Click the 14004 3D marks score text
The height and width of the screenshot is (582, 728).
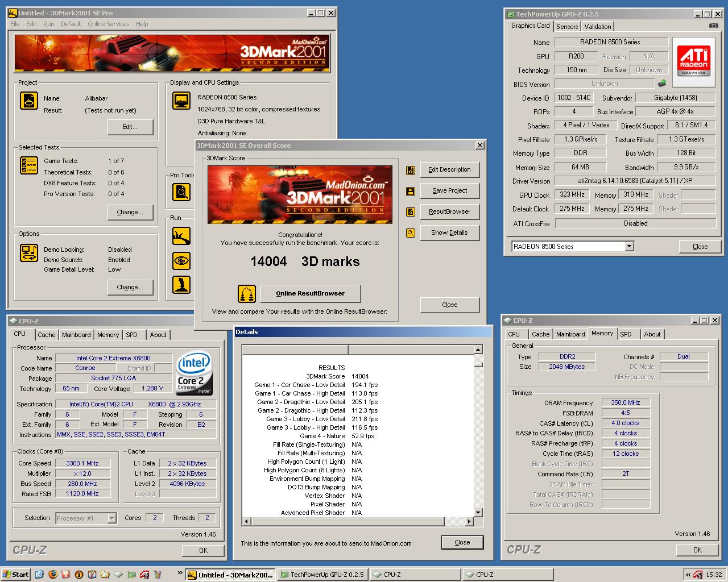click(x=305, y=261)
